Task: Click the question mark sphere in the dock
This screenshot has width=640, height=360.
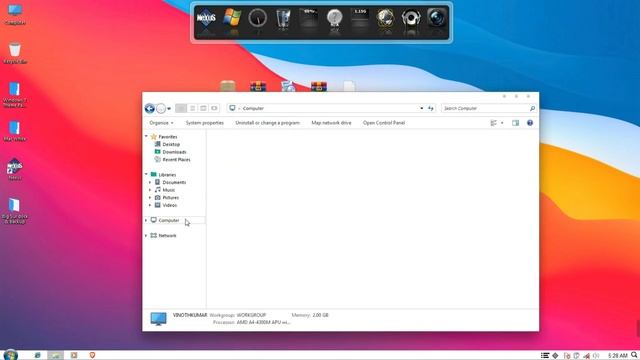Action: pos(334,18)
